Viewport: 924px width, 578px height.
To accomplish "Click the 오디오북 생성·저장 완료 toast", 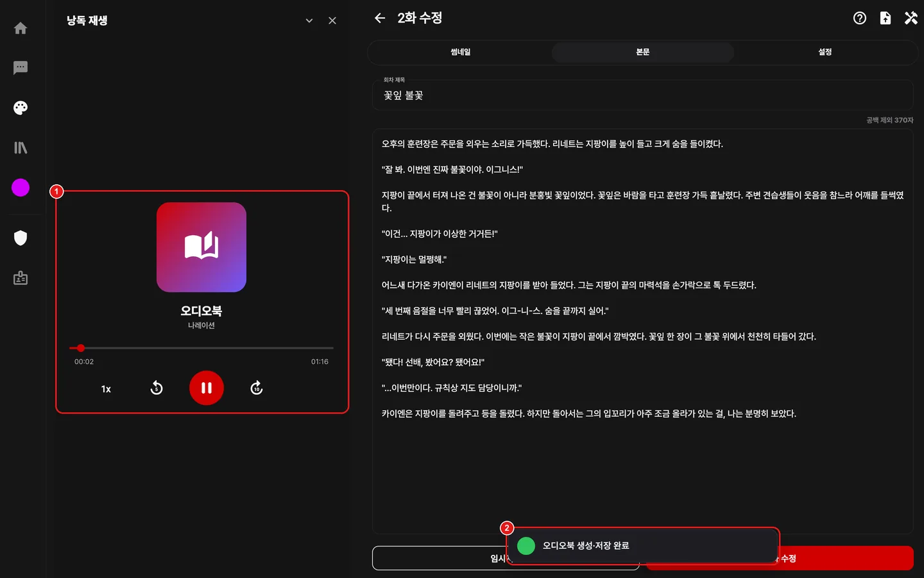I will [643, 546].
